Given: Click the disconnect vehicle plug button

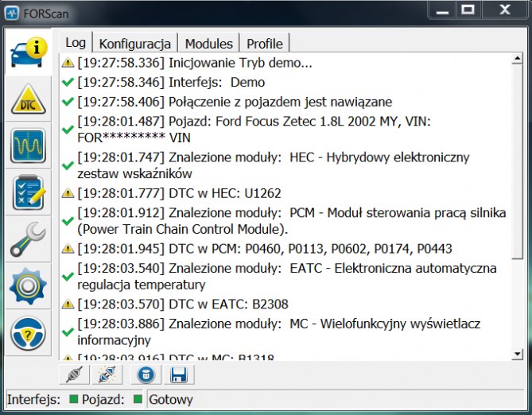Looking at the screenshot, I should click(x=107, y=374).
